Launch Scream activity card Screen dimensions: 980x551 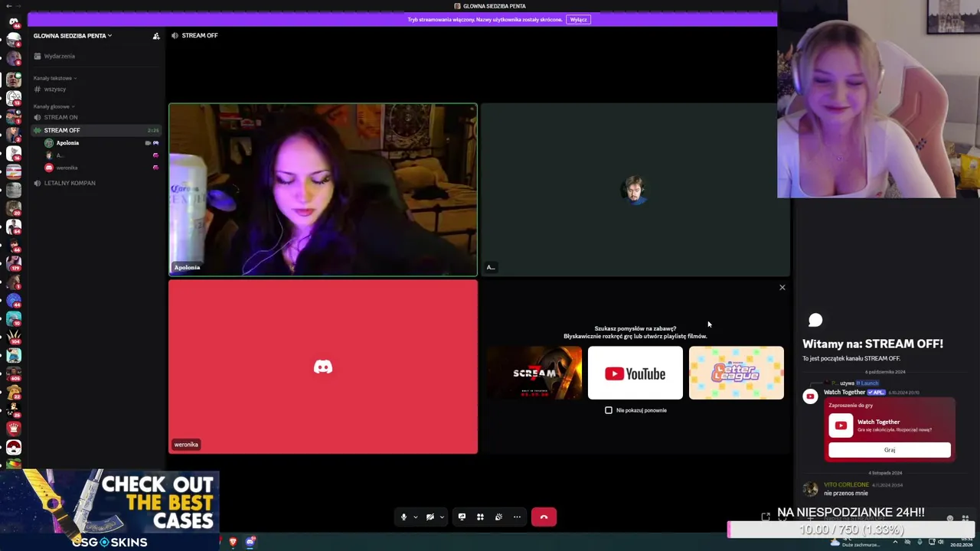point(534,373)
